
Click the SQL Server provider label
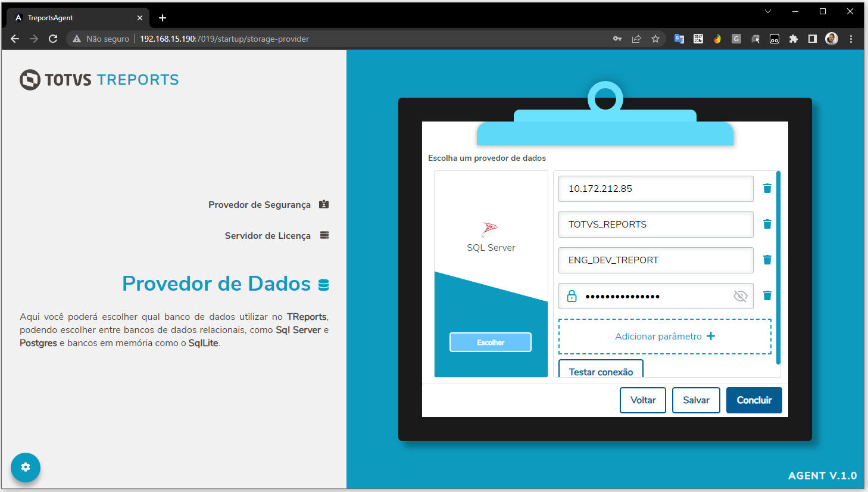[x=491, y=248]
